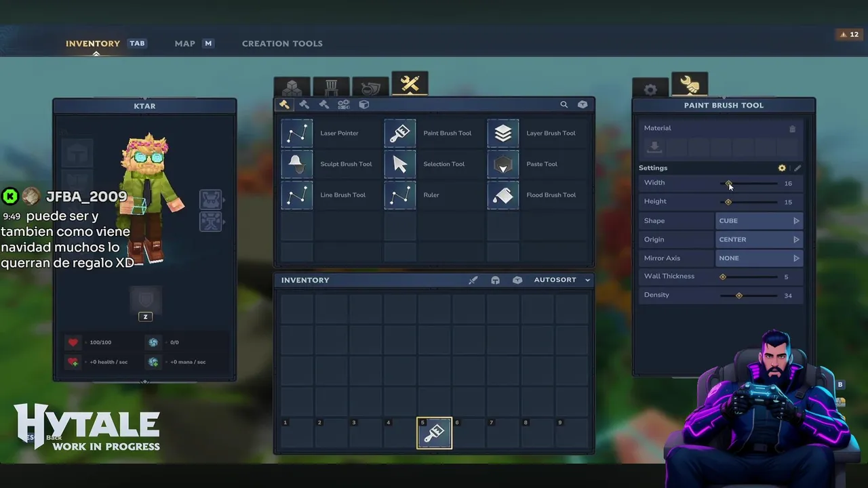The height and width of the screenshot is (488, 868).
Task: Click the alert counter showing 12
Action: tap(849, 35)
